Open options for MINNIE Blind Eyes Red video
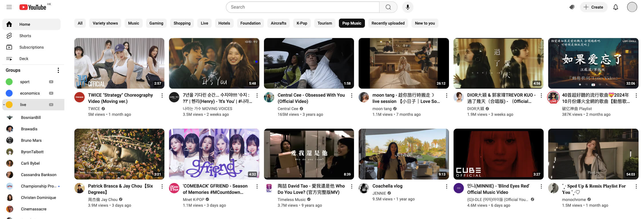The width and height of the screenshot is (644, 219). 541,186
